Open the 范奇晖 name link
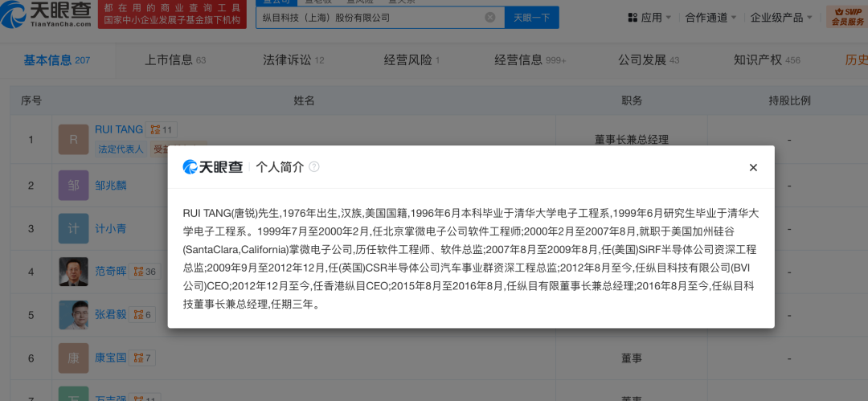The image size is (868, 401). tap(111, 272)
